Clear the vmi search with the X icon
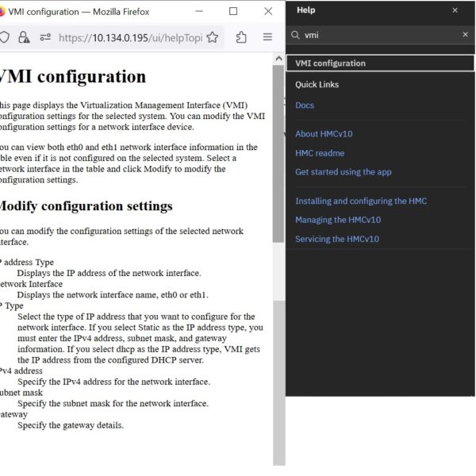Viewport: 476px width, 476px height. 465,34
